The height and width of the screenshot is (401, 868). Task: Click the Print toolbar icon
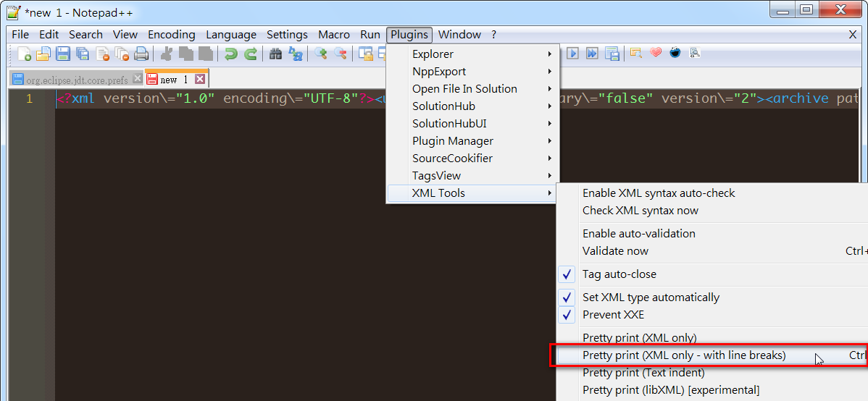coord(142,54)
